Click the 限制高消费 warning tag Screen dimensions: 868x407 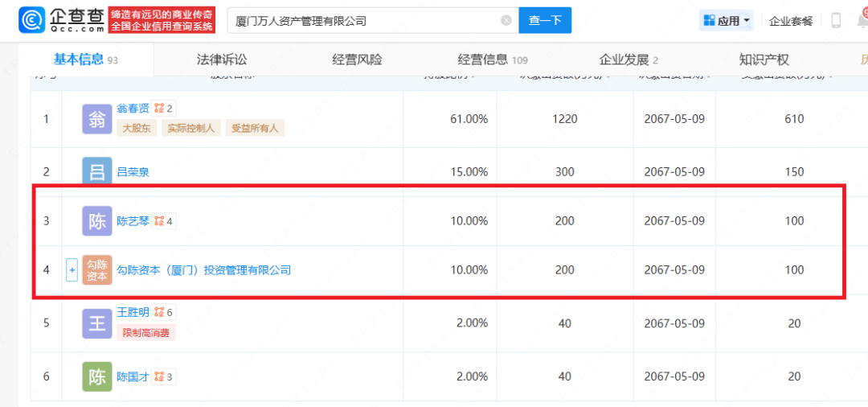coord(146,333)
